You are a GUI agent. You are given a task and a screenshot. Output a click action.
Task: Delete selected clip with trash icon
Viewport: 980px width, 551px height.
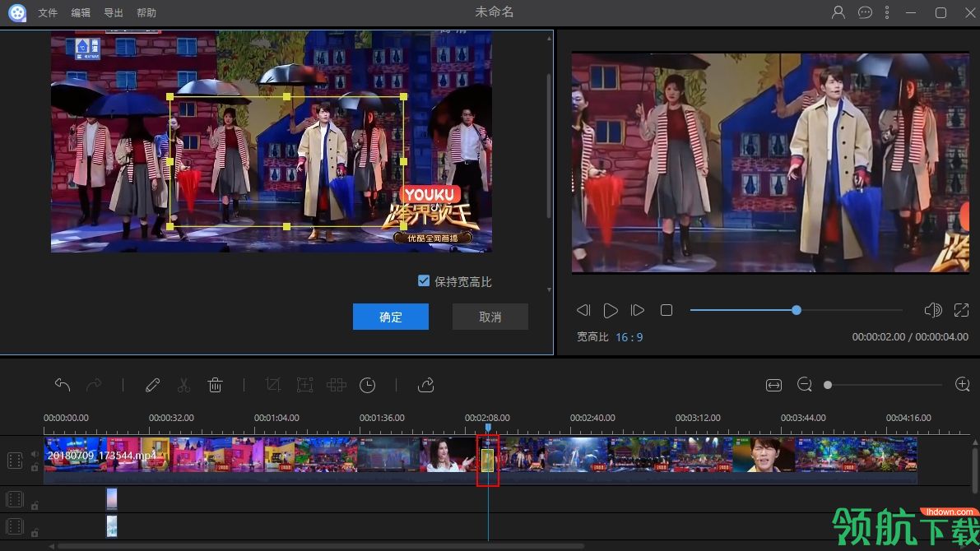tap(215, 385)
